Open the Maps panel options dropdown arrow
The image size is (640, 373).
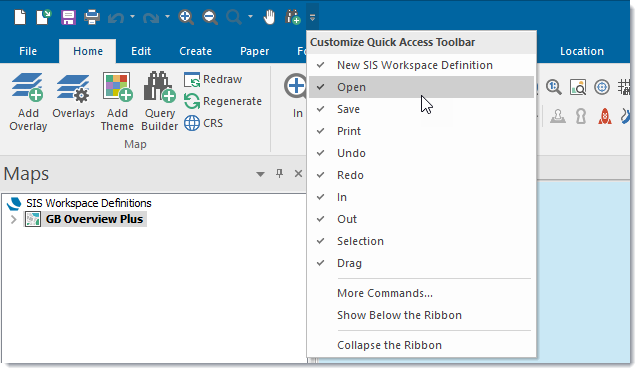pyautogui.click(x=260, y=174)
